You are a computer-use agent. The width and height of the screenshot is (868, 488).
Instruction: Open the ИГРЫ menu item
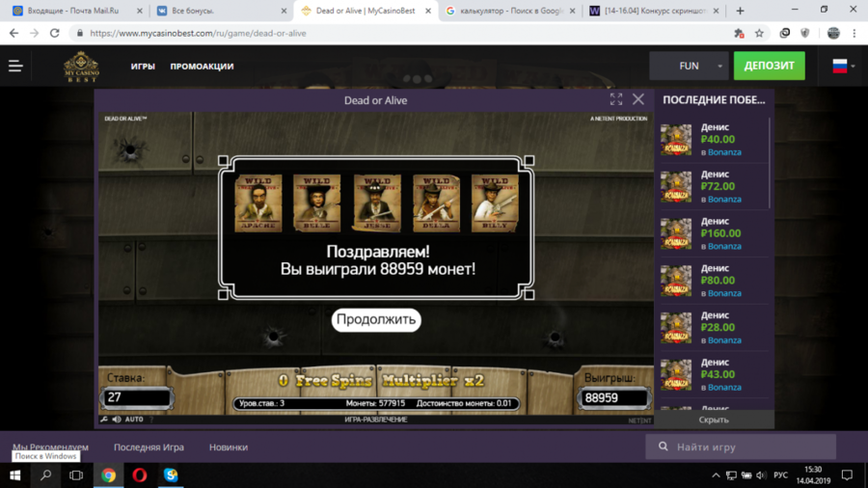point(143,67)
